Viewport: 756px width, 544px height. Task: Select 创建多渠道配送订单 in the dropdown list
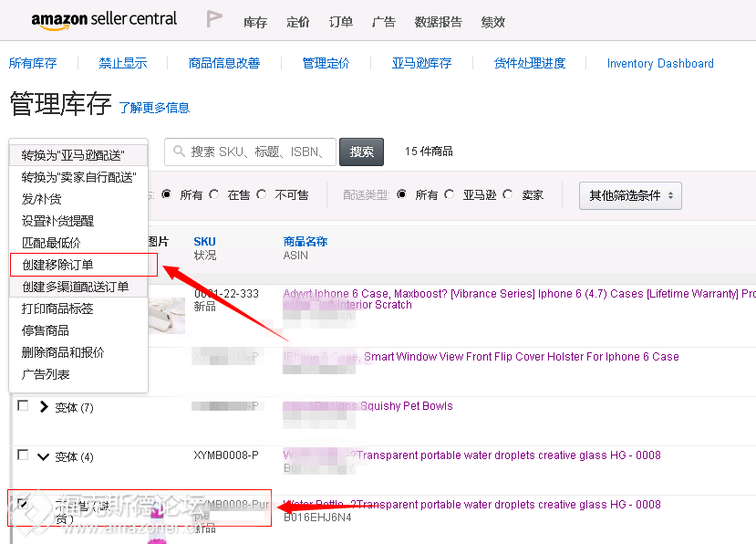75,287
